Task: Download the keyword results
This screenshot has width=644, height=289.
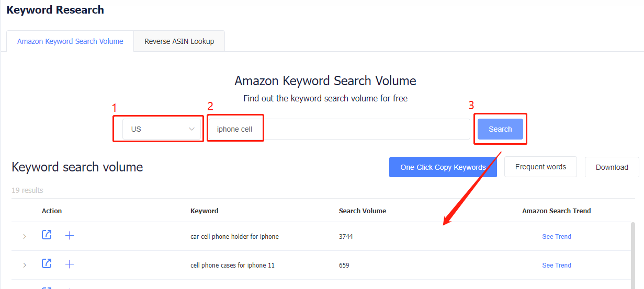Action: [x=612, y=167]
